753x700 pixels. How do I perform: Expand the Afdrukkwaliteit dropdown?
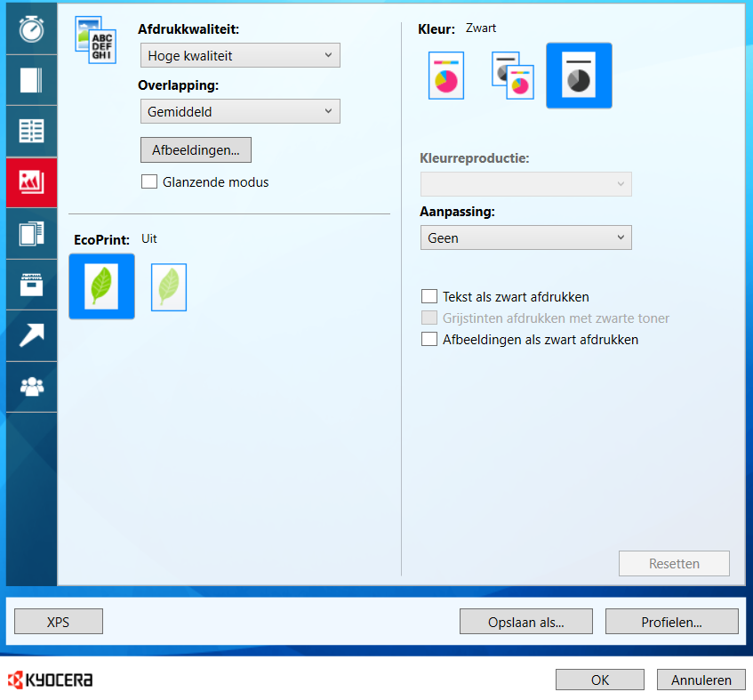point(240,56)
